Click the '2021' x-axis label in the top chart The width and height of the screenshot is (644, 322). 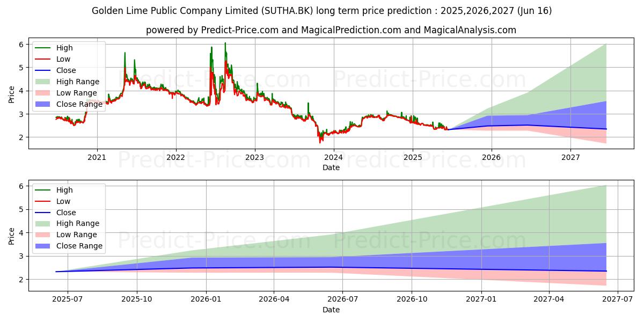97,157
